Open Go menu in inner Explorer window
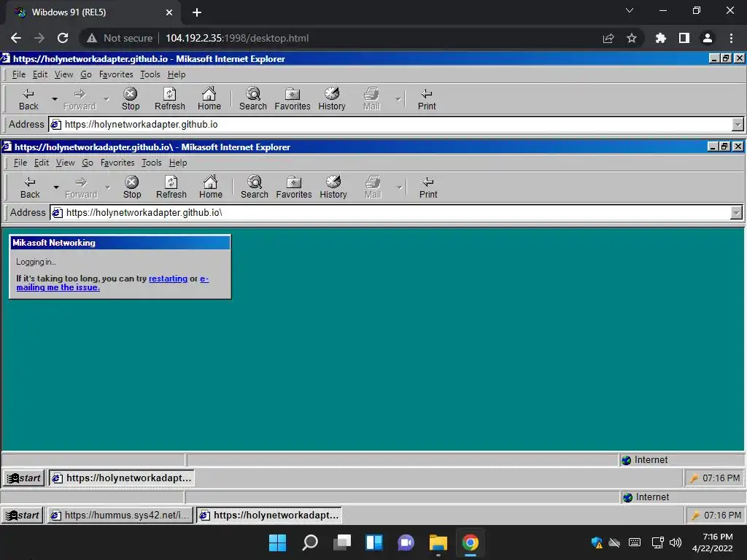Viewport: 747px width, 560px height. 88,163
